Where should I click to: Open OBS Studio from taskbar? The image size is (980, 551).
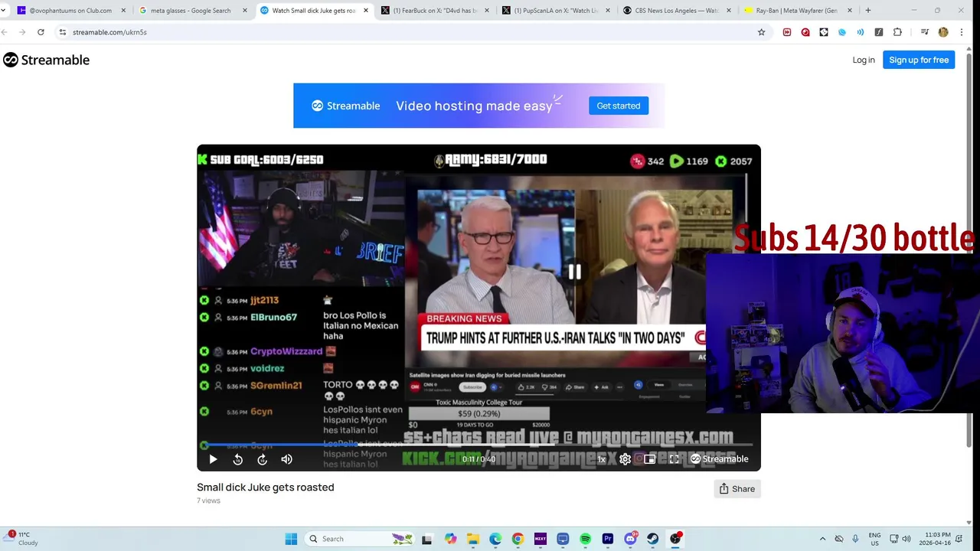tap(675, 539)
